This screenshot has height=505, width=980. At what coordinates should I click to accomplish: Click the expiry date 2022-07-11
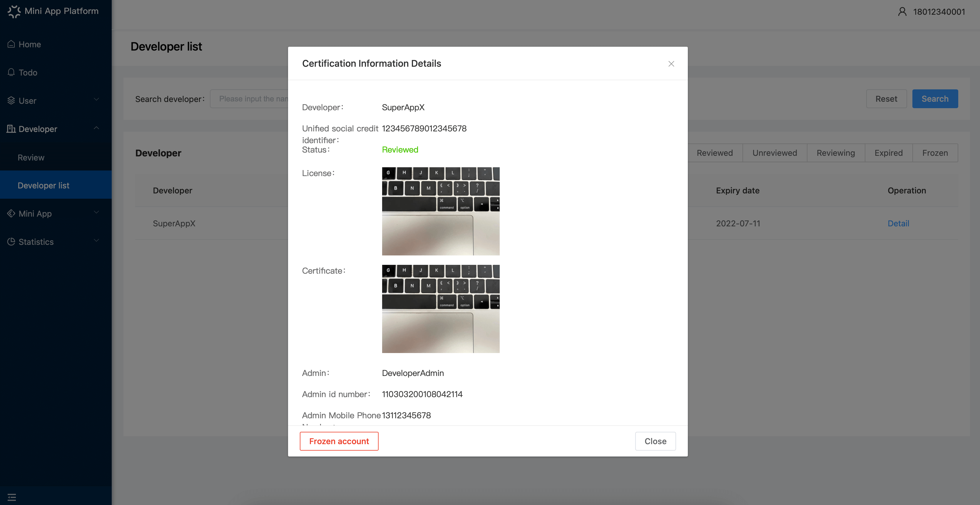[738, 223]
